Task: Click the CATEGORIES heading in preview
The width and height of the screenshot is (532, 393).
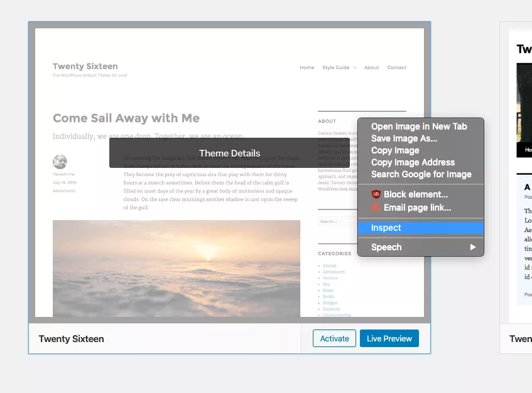Action: pos(335,253)
